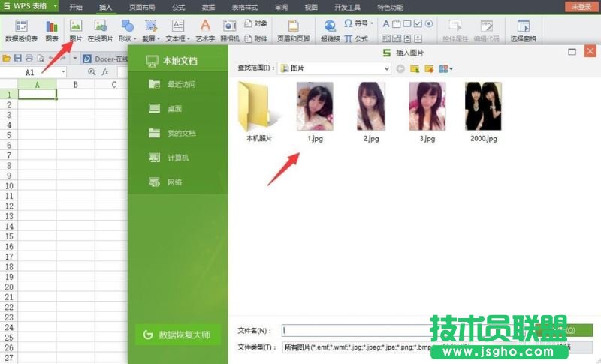
Task: Close the 插入图片 dialog
Action: pyautogui.click(x=590, y=51)
